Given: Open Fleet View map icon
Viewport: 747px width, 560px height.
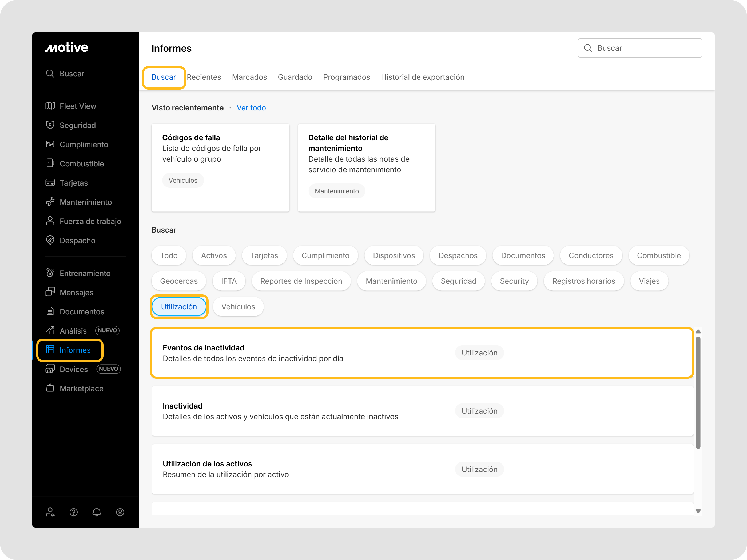Looking at the screenshot, I should pos(50,106).
